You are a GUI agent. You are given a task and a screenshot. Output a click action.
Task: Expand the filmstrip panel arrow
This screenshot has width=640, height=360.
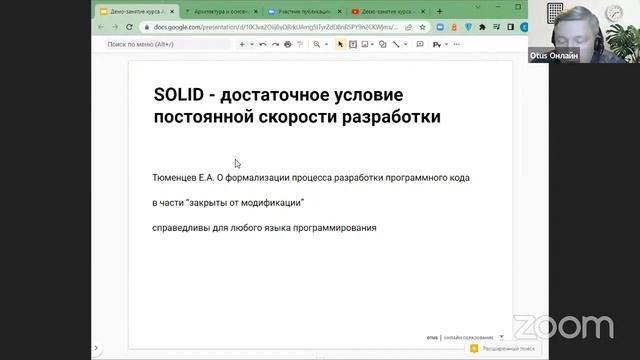pyautogui.click(x=96, y=348)
